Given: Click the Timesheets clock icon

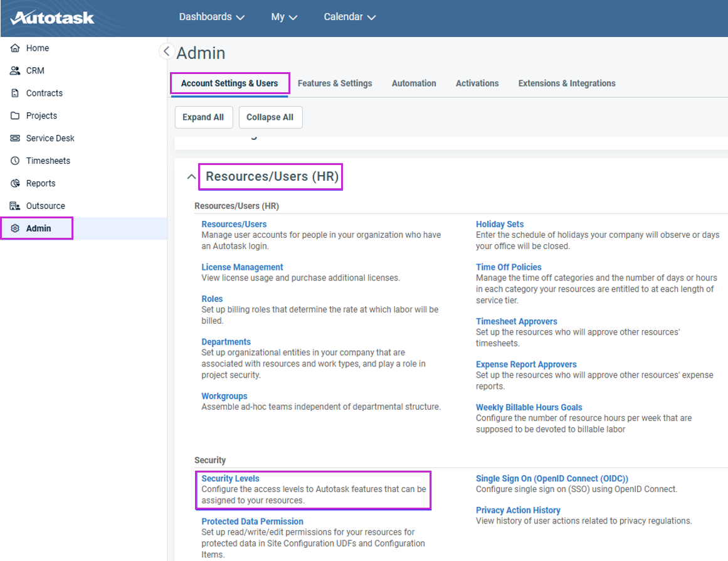Looking at the screenshot, I should [15, 161].
